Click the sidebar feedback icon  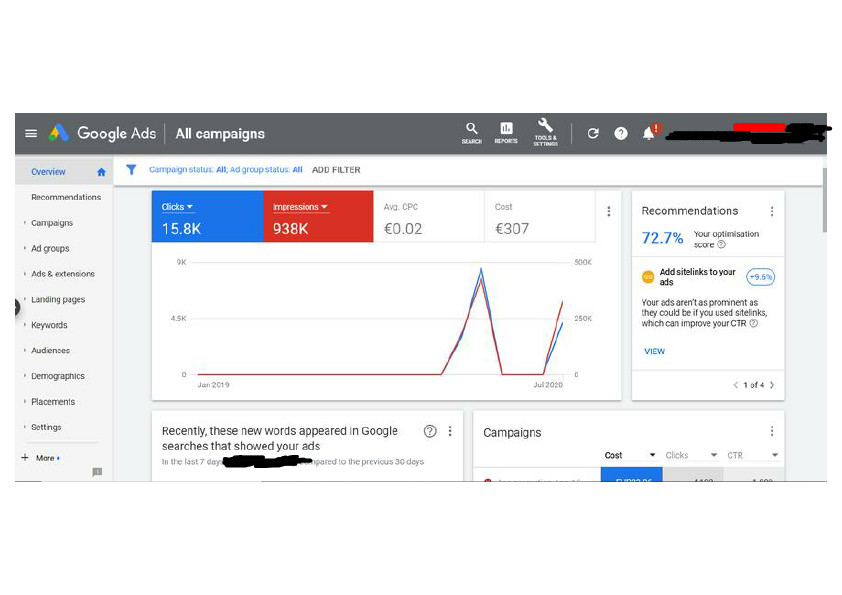(x=97, y=472)
